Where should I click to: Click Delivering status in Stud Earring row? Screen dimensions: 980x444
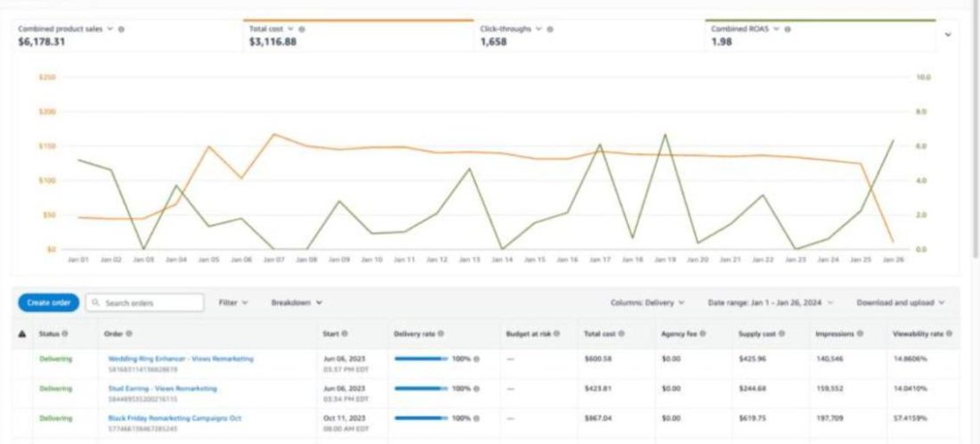[55, 389]
